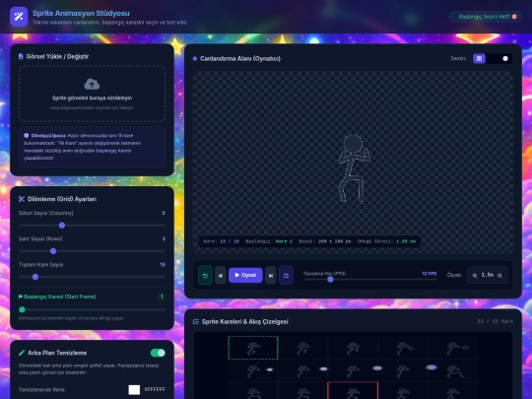Adjust the Sütun Sayısı columns slider
Image resolution: width=532 pixels, height=399 pixels.
tap(92, 226)
